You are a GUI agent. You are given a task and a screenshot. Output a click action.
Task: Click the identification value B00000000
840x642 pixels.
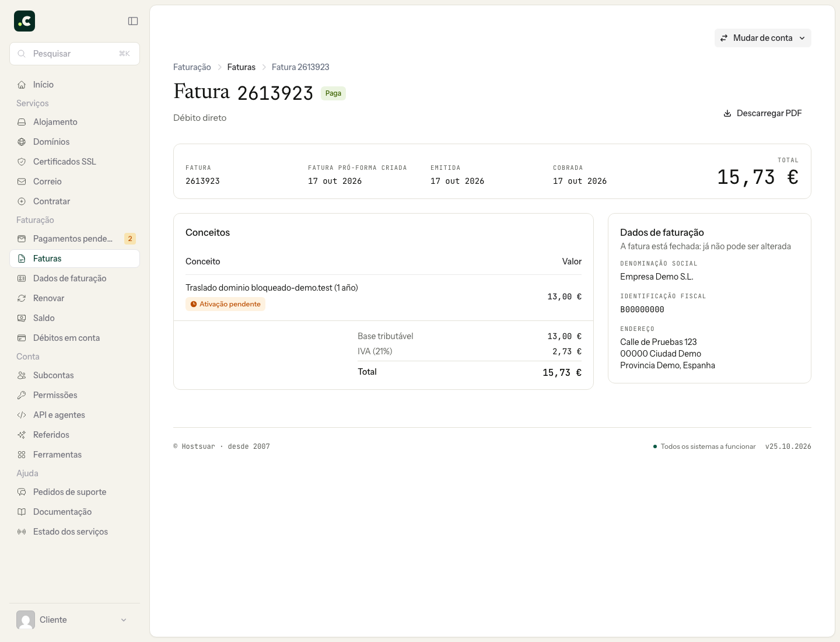(x=642, y=309)
